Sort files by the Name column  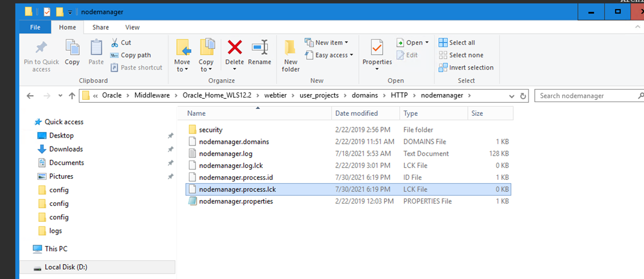tap(255, 113)
